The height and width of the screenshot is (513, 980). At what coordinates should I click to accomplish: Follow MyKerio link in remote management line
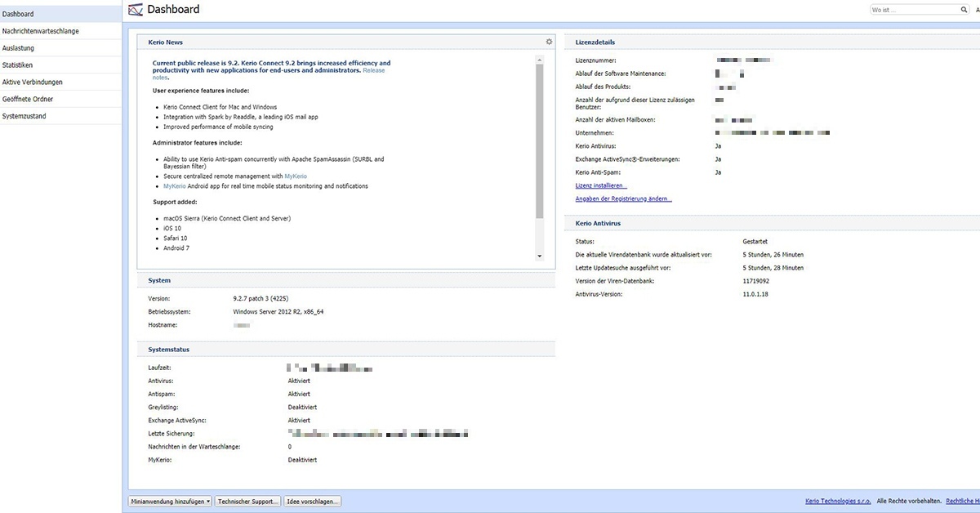click(296, 176)
